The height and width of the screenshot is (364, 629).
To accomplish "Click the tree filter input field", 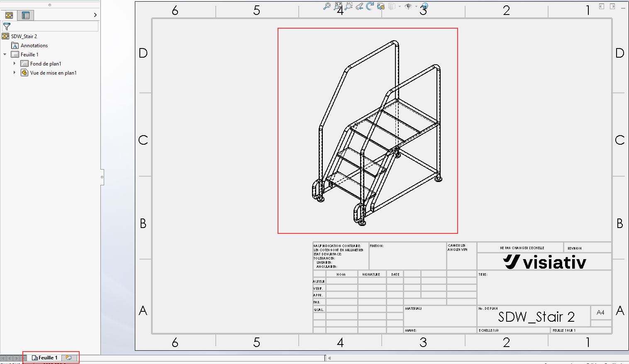I will [55, 26].
